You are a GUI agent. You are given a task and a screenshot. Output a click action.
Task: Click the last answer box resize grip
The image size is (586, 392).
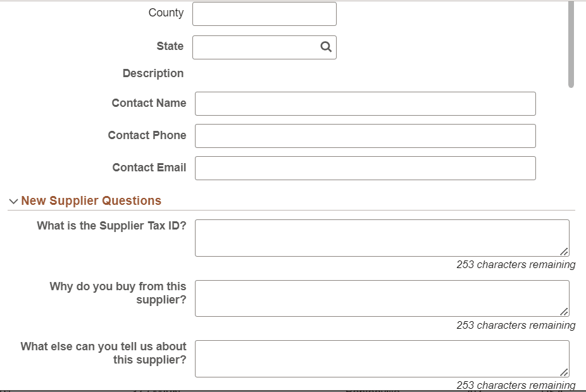pyautogui.click(x=565, y=371)
